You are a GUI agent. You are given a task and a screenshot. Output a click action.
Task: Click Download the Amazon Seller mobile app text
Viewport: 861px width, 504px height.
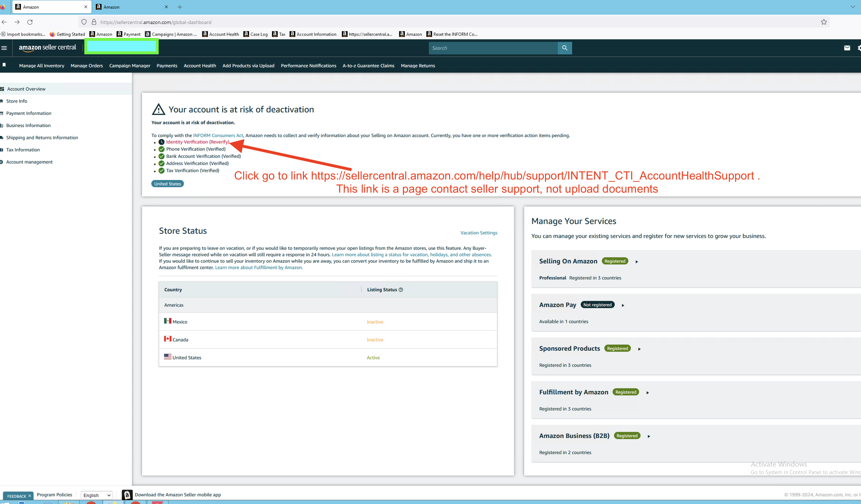pos(178,495)
